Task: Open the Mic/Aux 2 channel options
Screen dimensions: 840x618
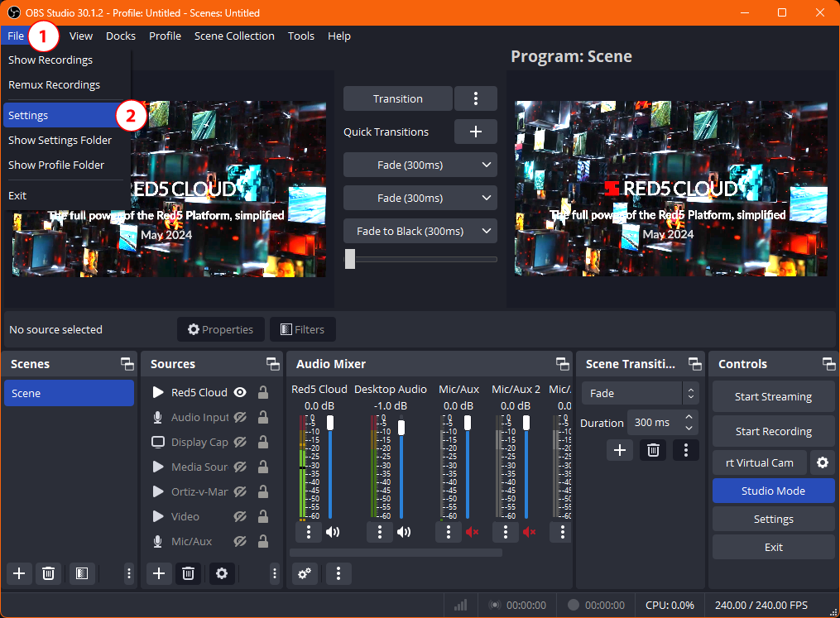Action: point(506,532)
